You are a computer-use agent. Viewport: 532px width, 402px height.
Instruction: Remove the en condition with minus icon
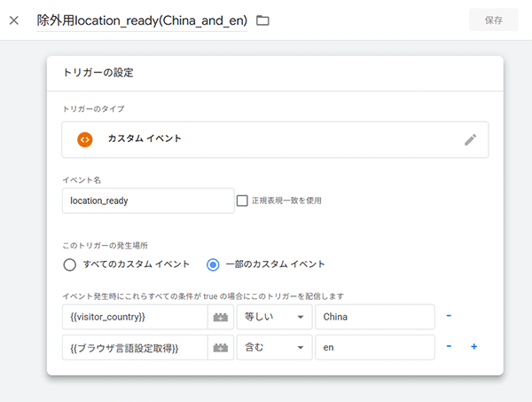coord(449,347)
